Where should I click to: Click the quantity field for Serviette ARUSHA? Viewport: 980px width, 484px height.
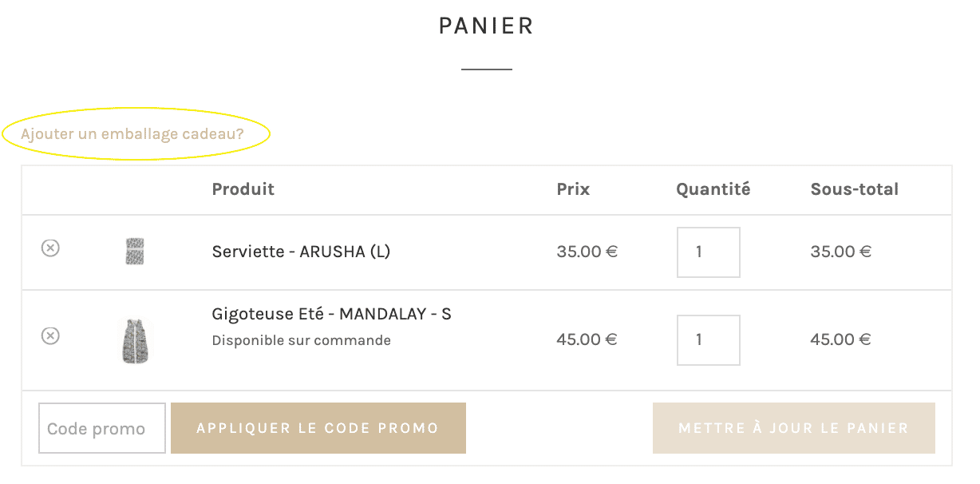(x=708, y=252)
